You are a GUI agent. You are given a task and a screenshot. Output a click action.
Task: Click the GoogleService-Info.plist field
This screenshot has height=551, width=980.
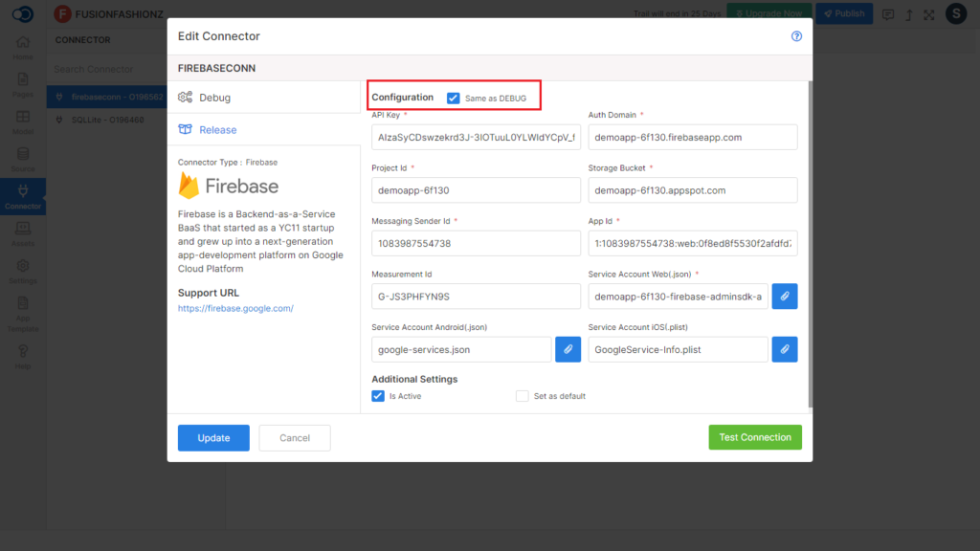[678, 350]
